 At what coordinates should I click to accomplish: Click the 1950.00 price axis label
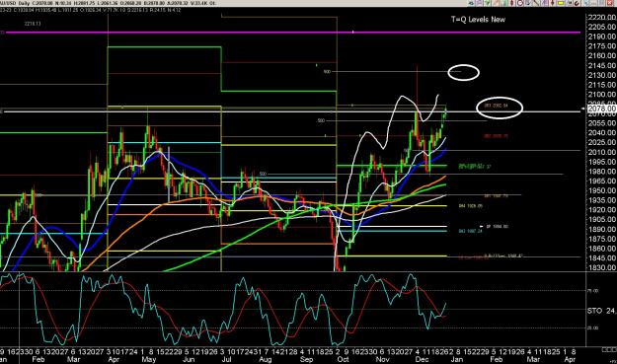click(601, 190)
